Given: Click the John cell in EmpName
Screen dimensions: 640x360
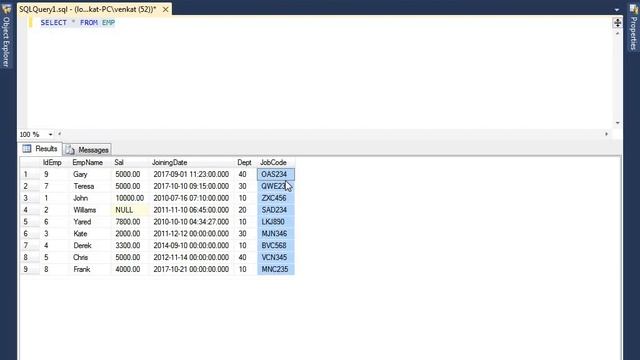Looking at the screenshot, I should click(x=90, y=198).
